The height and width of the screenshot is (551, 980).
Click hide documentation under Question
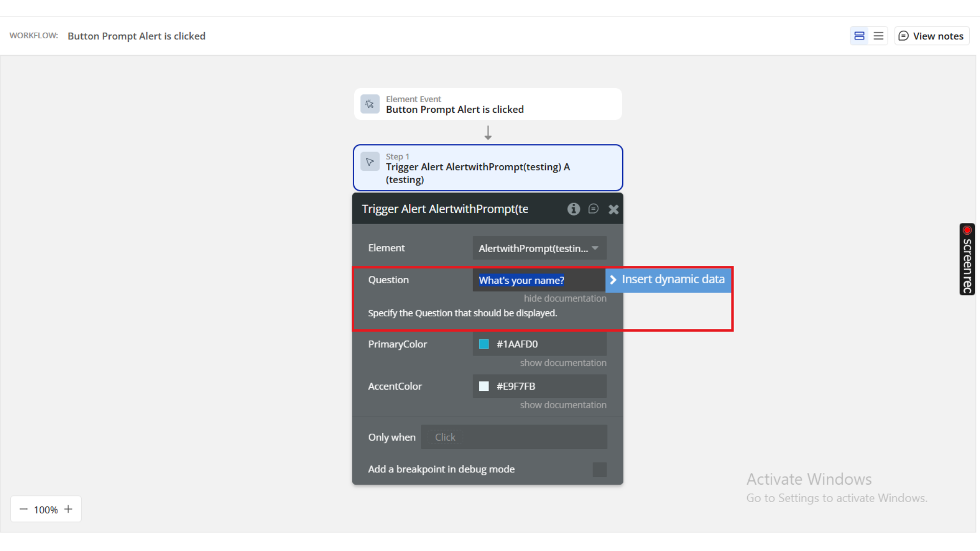565,298
